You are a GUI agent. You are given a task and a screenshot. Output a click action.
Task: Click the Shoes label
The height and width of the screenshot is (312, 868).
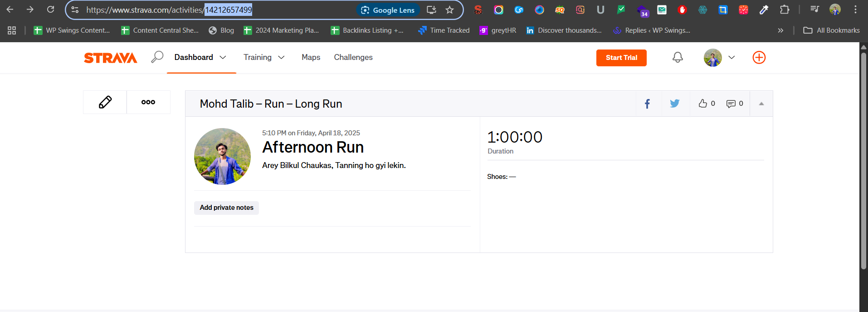pos(497,177)
